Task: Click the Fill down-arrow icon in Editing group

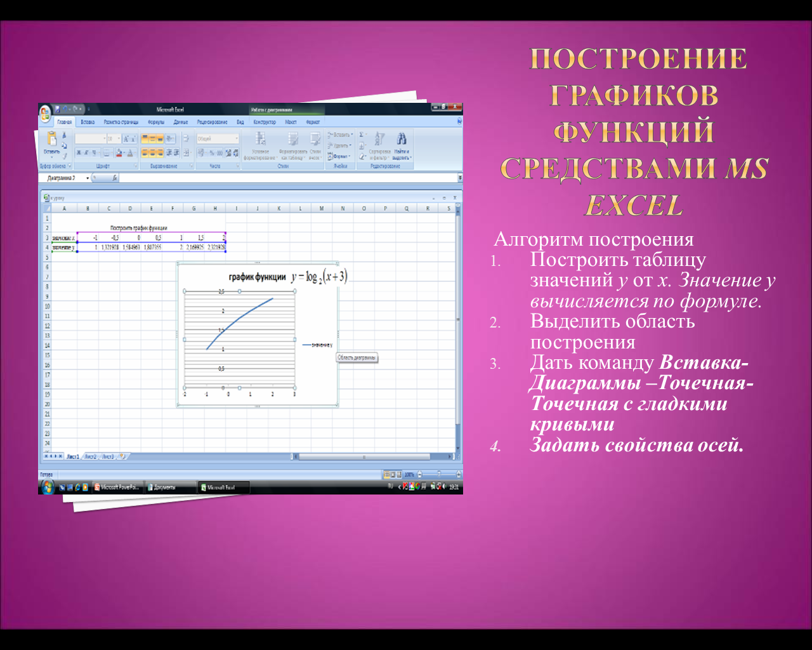Action: [x=362, y=145]
